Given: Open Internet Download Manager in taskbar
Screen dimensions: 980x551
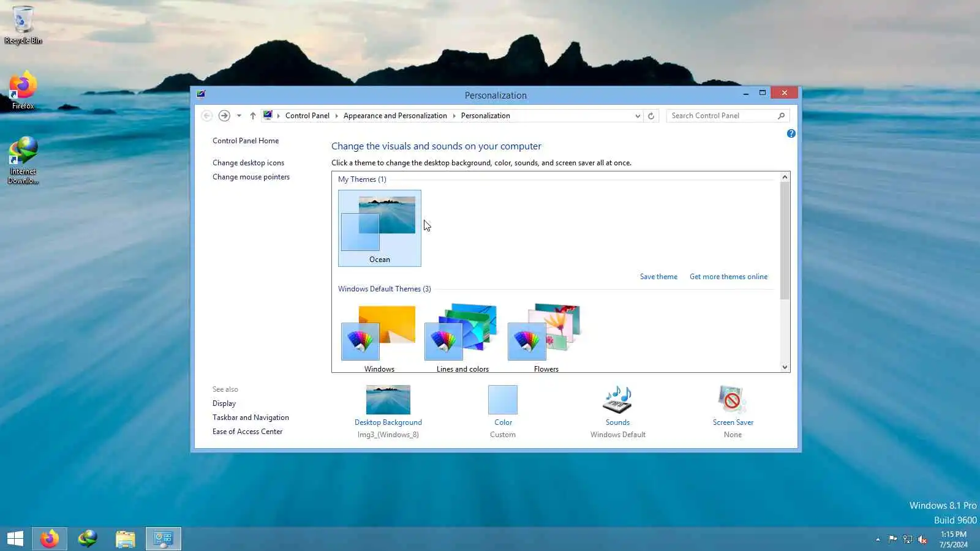Looking at the screenshot, I should [x=88, y=539].
